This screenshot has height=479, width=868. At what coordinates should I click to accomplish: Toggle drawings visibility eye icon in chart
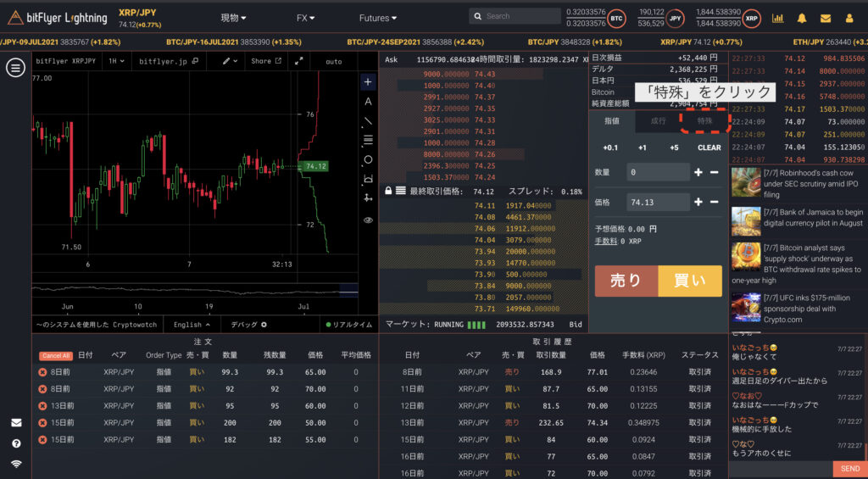click(368, 220)
